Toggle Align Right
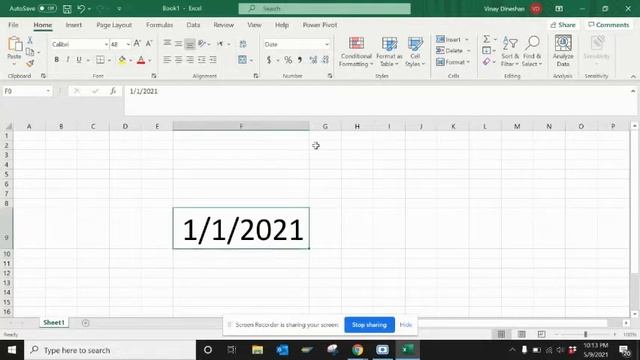640x360 pixels. (190, 60)
